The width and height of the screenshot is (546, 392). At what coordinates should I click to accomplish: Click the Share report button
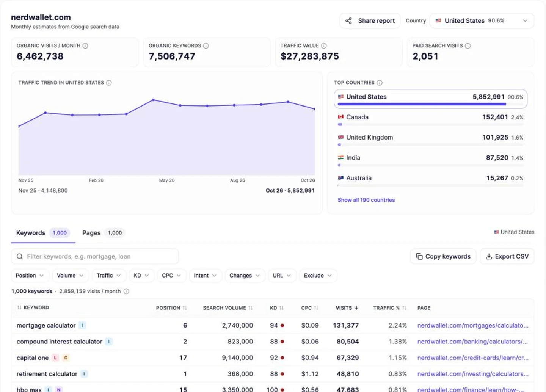[x=370, y=20]
